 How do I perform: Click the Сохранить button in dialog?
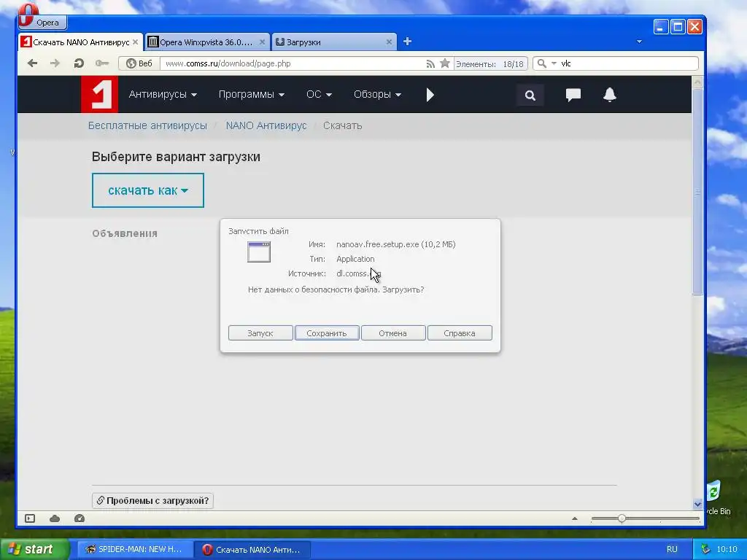coord(327,332)
